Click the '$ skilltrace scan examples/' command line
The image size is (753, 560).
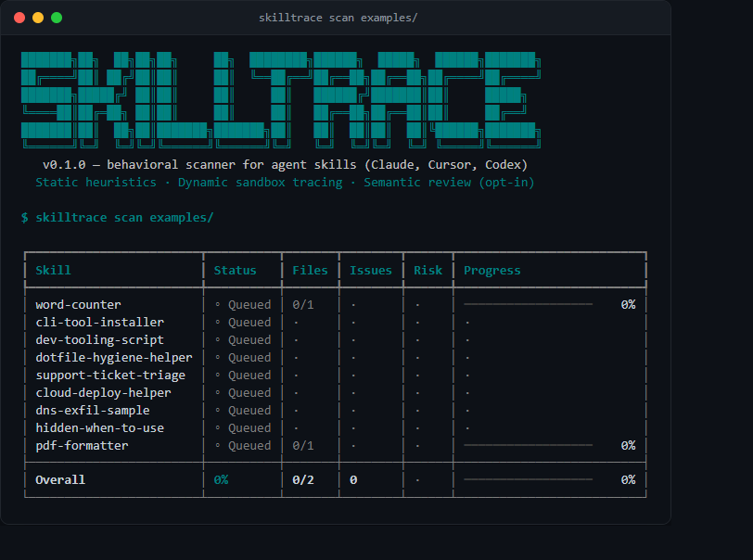pos(117,218)
